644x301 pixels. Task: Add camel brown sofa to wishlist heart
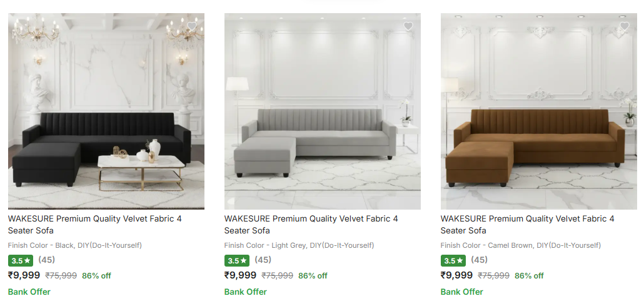point(624,26)
